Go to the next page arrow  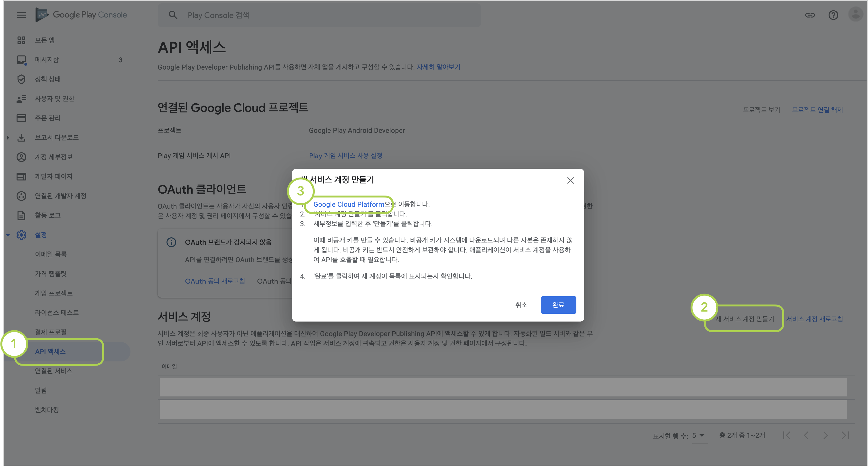tap(826, 436)
